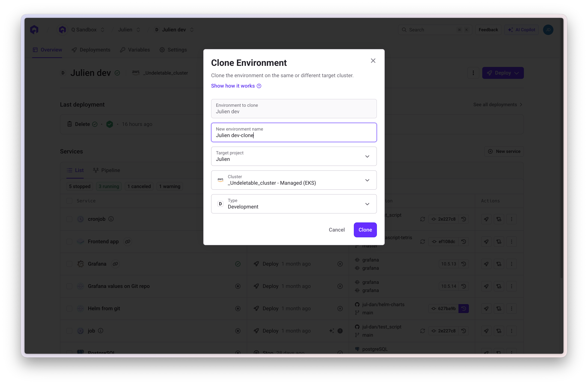The height and width of the screenshot is (385, 588).
Task: Add a New service
Action: pyautogui.click(x=504, y=151)
